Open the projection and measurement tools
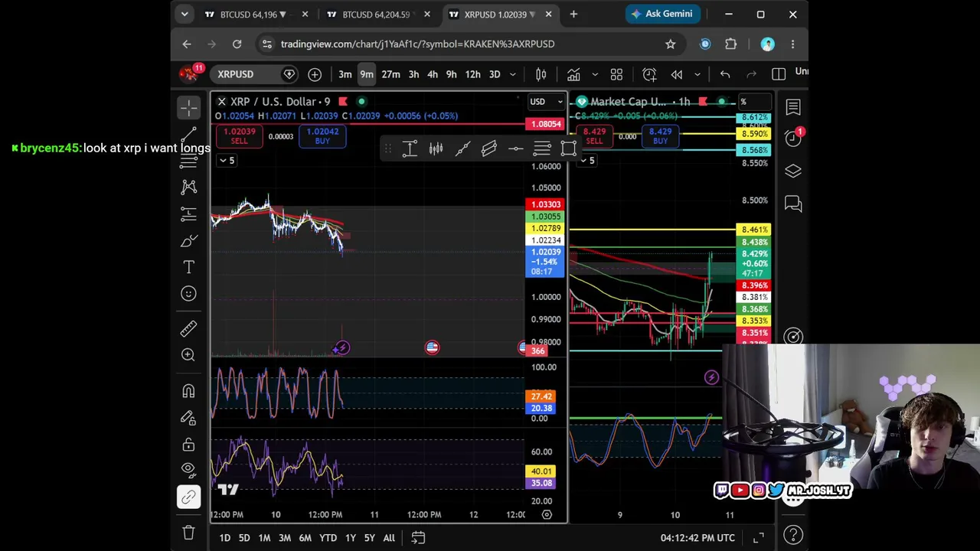980x551 pixels. point(188,214)
